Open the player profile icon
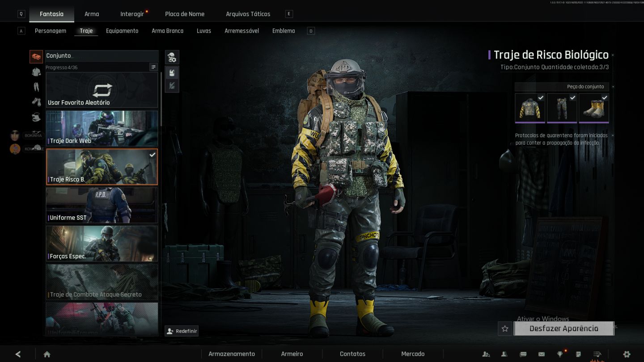This screenshot has width=644, height=362. click(x=504, y=354)
